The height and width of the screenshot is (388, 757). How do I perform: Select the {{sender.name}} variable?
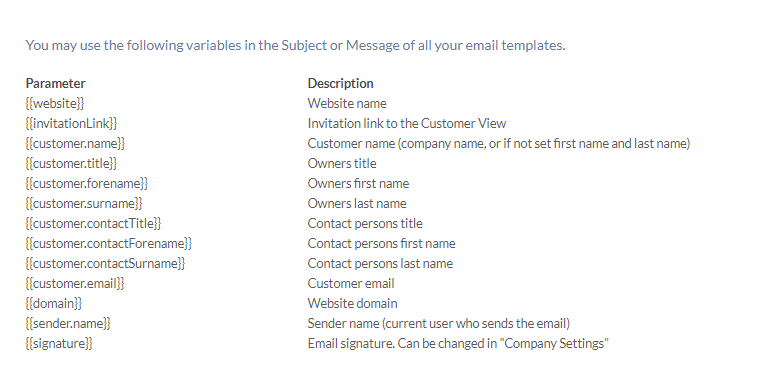click(x=68, y=324)
